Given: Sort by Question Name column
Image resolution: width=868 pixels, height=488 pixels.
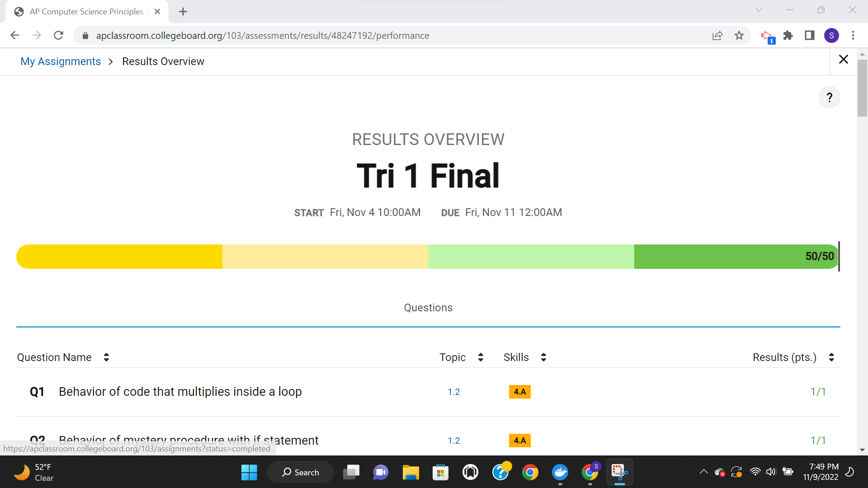Looking at the screenshot, I should pyautogui.click(x=104, y=357).
